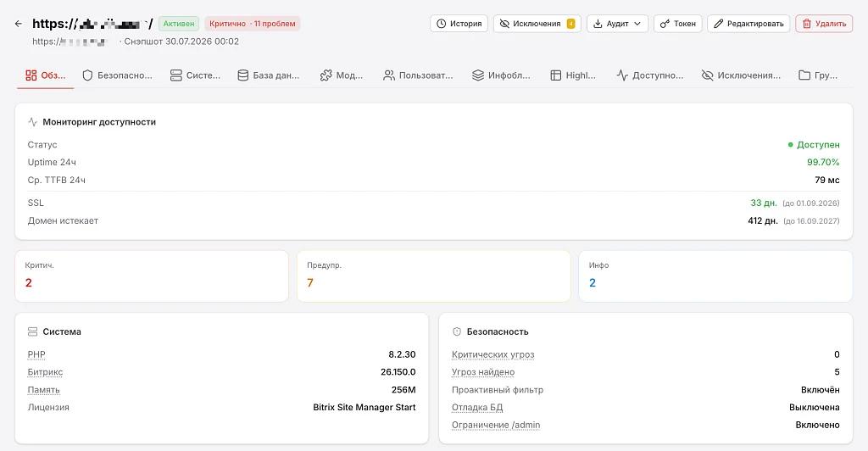This screenshot has width=868, height=451.
Task: Switch to the Систе... tab
Action: 196,75
